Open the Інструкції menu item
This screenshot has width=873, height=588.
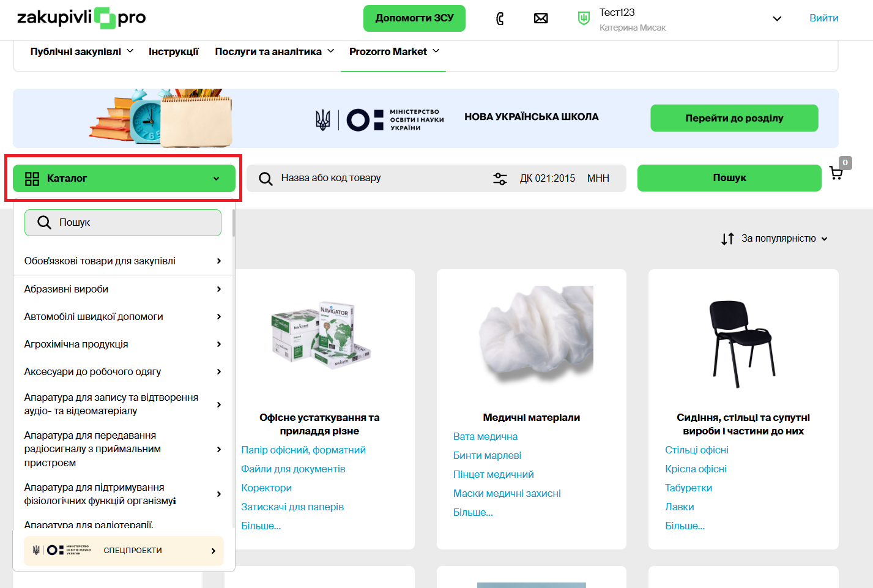pyautogui.click(x=173, y=51)
